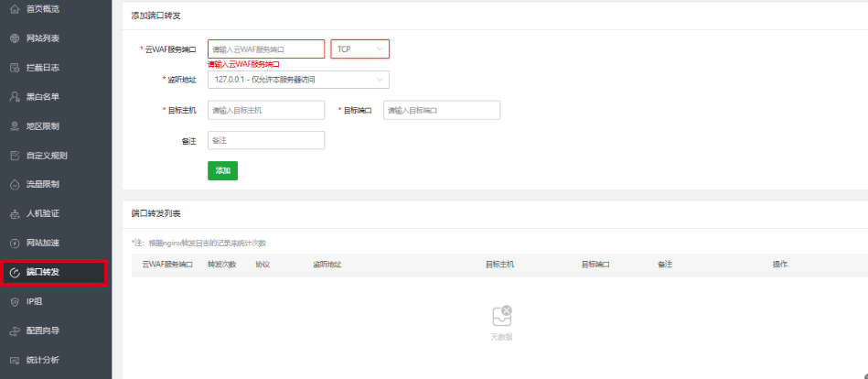Click the IP组 shield icon
868x379 pixels.
(x=15, y=301)
